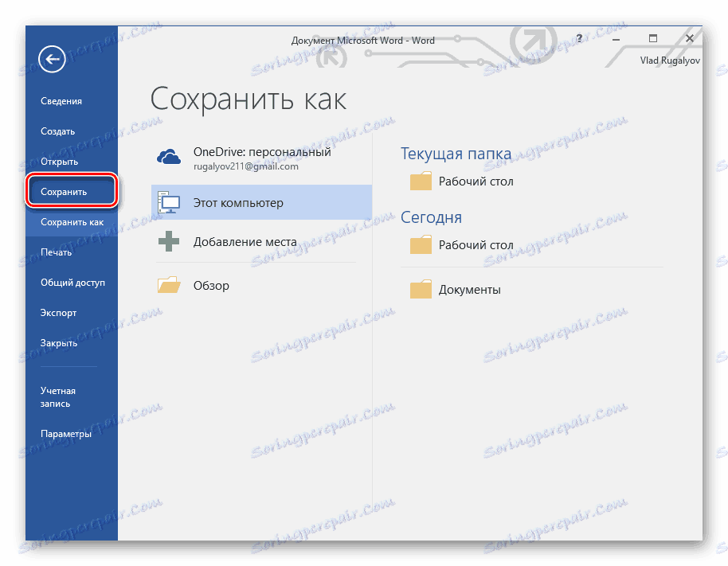
Task: Close the Word window
Action: (x=690, y=38)
